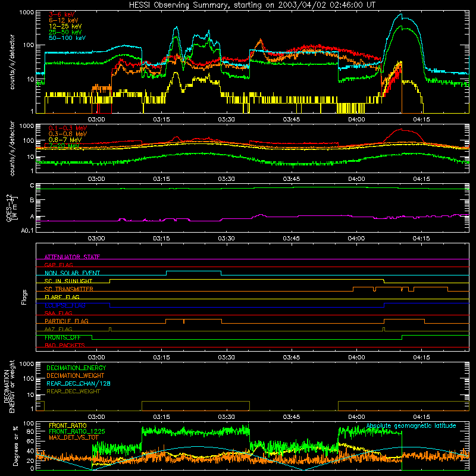Select the blue ECLIPSE_FLAG label
476x476 pixels.
click(x=65, y=305)
